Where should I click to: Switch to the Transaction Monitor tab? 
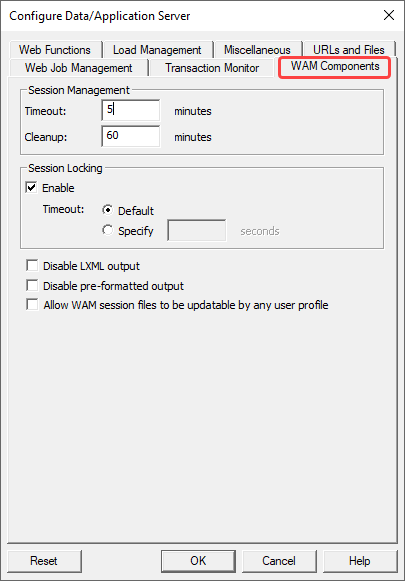(212, 68)
